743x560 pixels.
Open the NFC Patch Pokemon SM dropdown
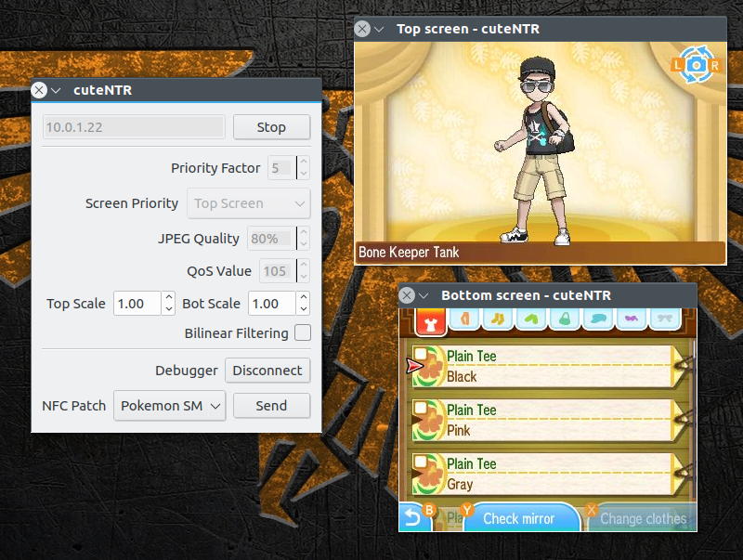pos(170,406)
